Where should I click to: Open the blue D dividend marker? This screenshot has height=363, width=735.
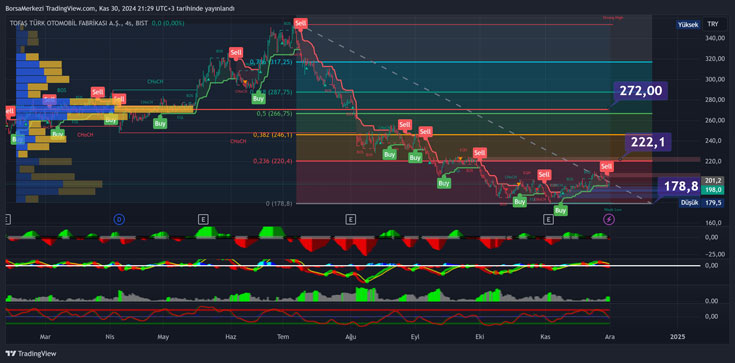[119, 219]
